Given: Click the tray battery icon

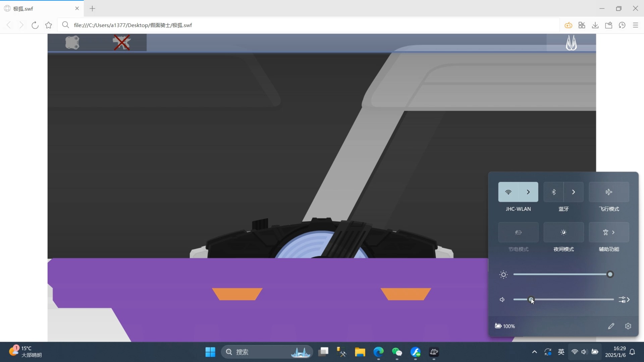Looking at the screenshot, I should [595, 352].
